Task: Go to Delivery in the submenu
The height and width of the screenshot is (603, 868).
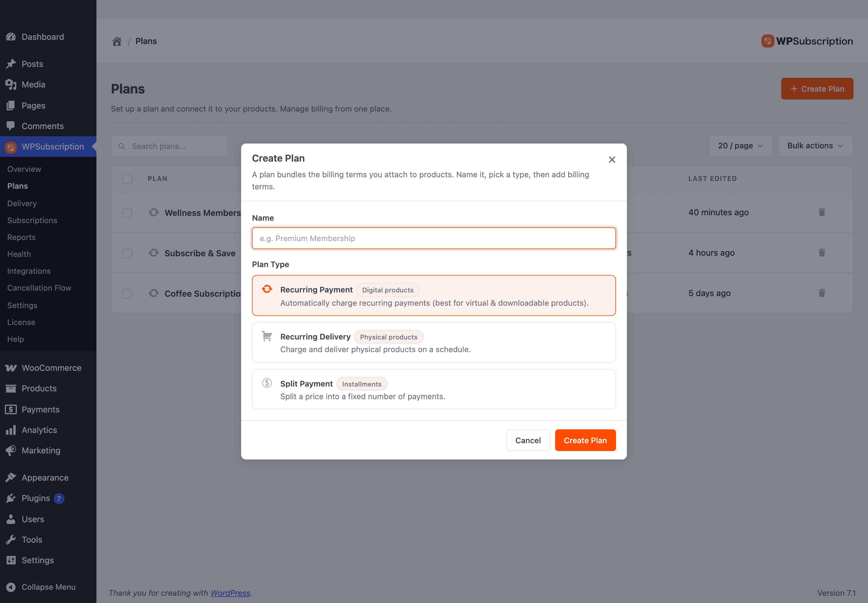Action: click(22, 203)
